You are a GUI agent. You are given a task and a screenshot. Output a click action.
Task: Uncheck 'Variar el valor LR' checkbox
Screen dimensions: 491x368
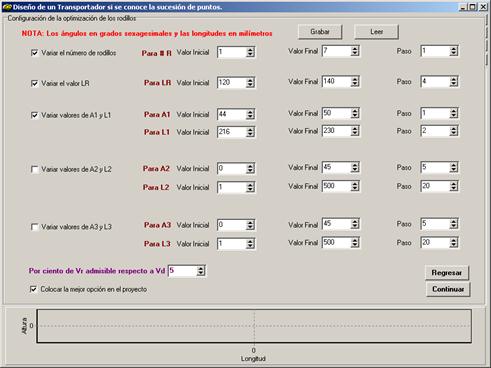tap(34, 83)
